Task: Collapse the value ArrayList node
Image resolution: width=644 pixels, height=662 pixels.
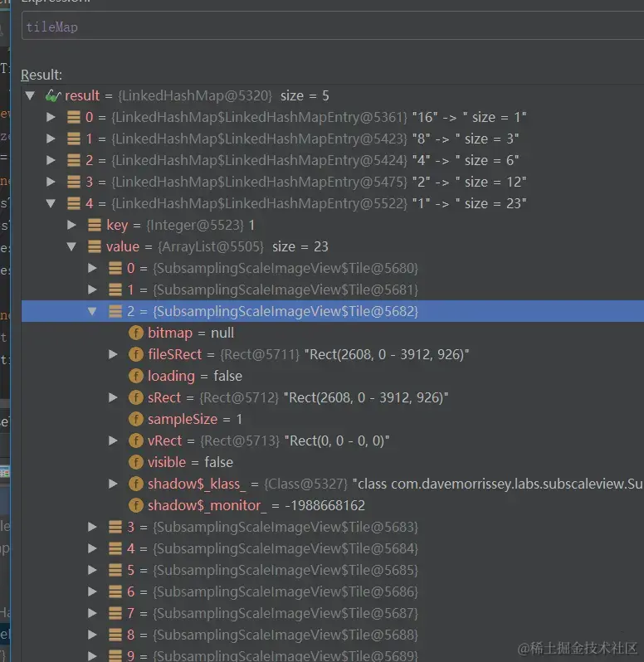Action: pyautogui.click(x=71, y=246)
